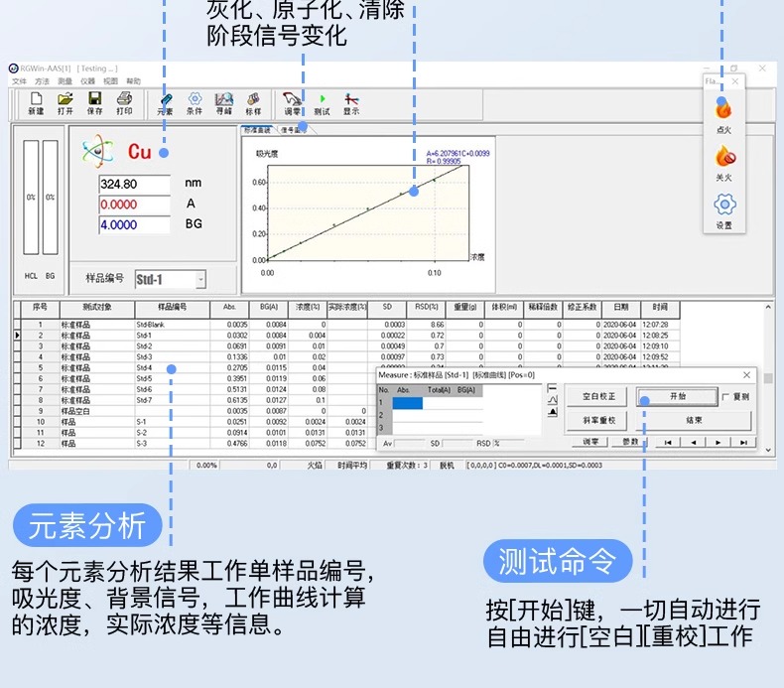The height and width of the screenshot is (688, 784).
Task: Open the 文件 (File) menu
Action: 19,80
